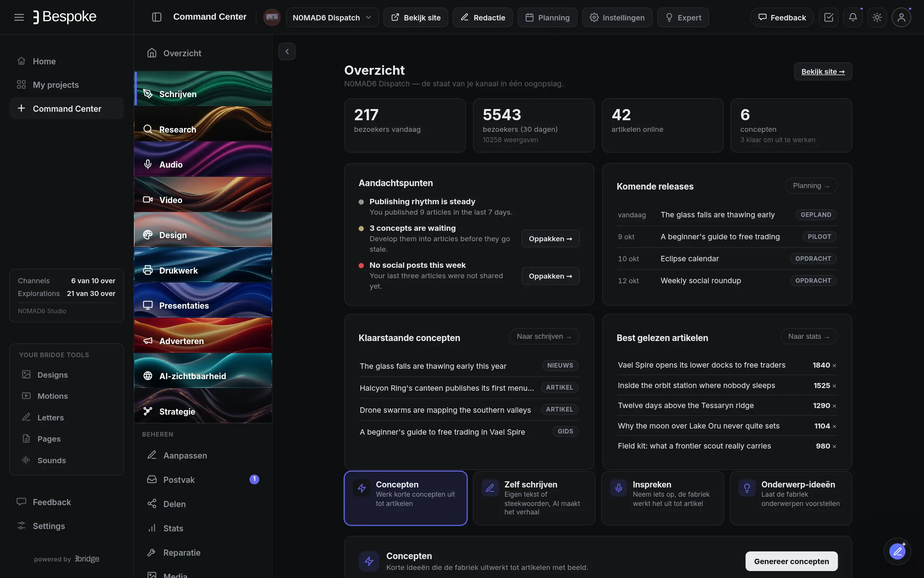Open the Drukwerk printer tile
This screenshot has height=578, width=924.
203,265
